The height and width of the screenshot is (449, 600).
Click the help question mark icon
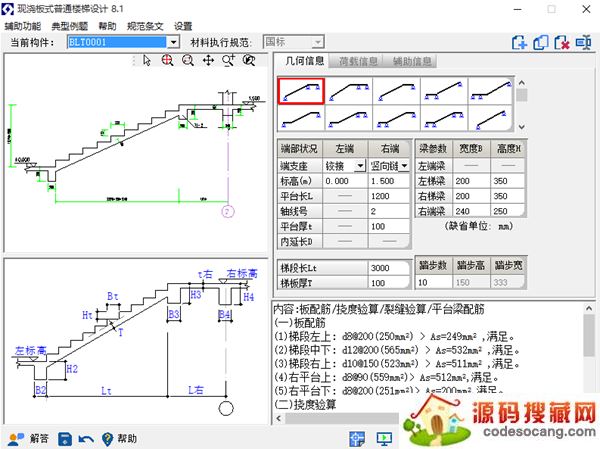click(108, 439)
